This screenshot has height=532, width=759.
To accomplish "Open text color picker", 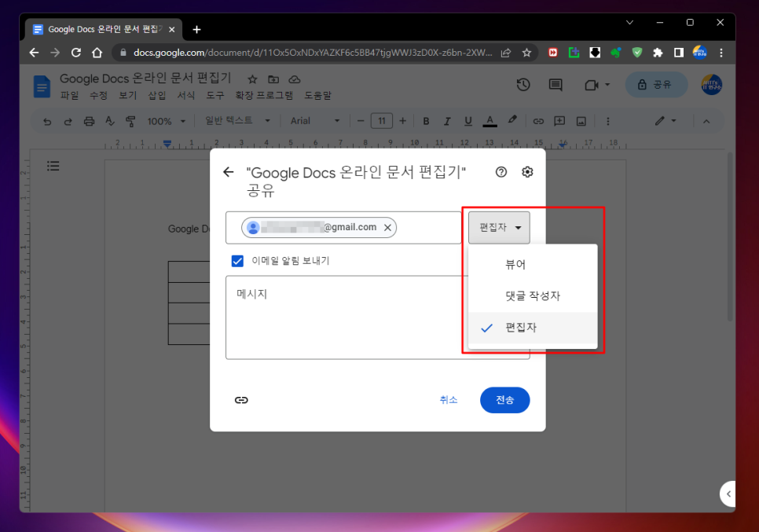I will [x=489, y=121].
